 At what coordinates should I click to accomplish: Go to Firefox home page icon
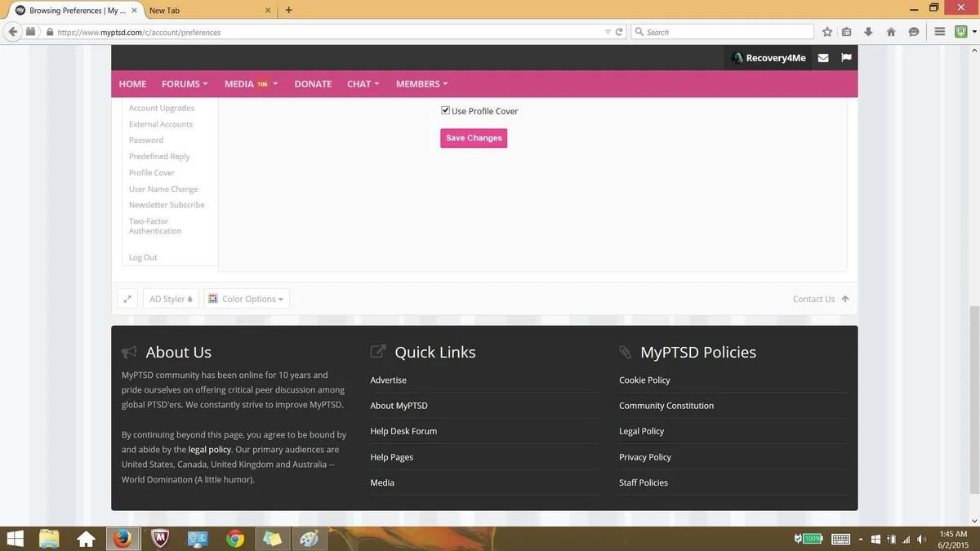tap(891, 32)
